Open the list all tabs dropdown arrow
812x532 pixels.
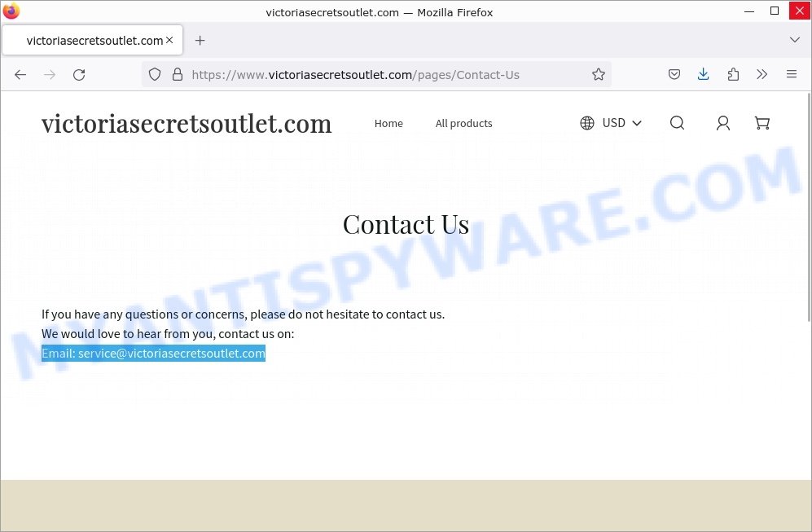pos(794,40)
